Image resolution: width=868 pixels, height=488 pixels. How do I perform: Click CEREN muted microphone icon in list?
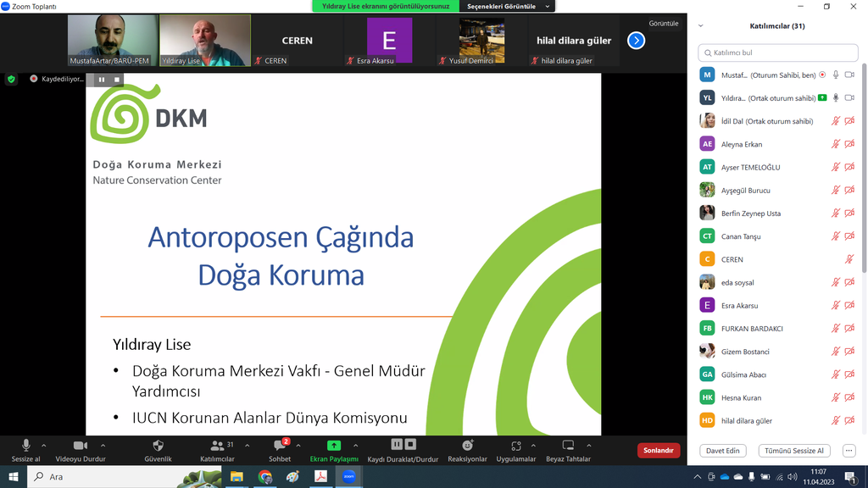click(849, 259)
